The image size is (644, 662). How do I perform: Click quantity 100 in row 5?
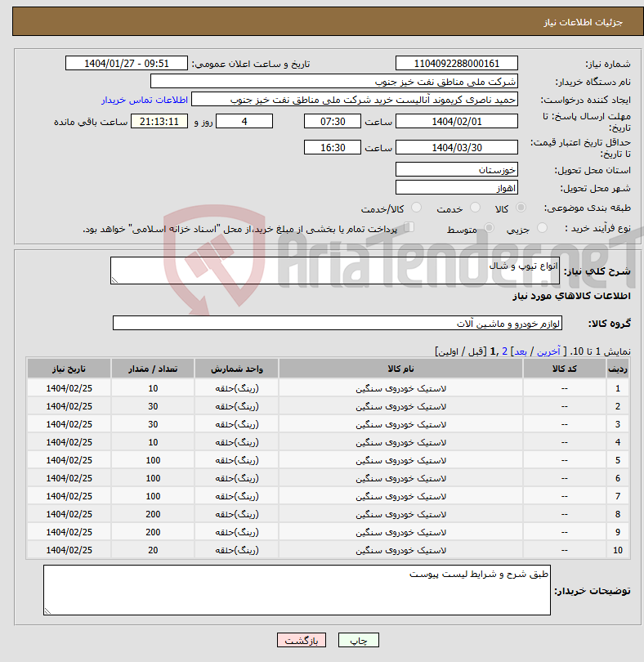tap(153, 460)
